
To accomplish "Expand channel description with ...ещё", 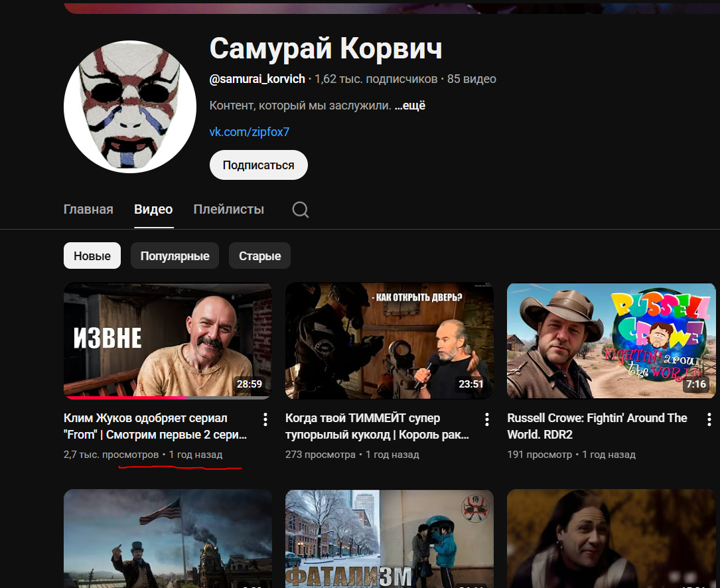I will (410, 106).
